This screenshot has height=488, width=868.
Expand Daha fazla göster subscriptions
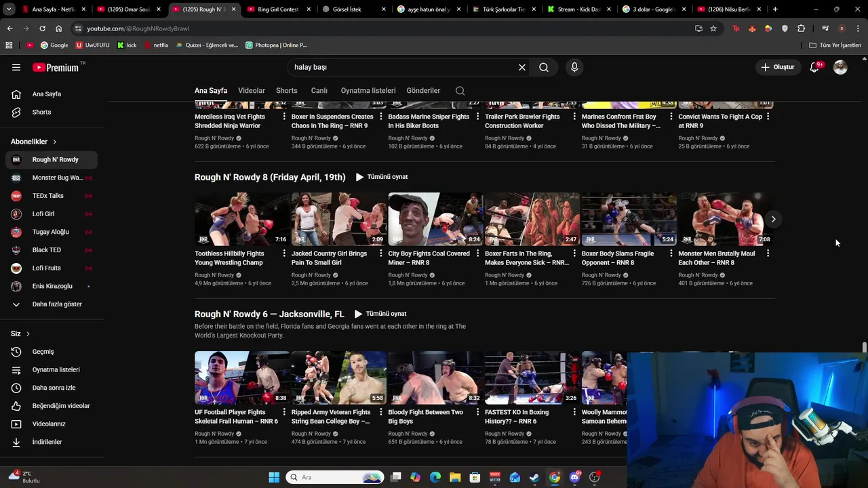click(52, 304)
